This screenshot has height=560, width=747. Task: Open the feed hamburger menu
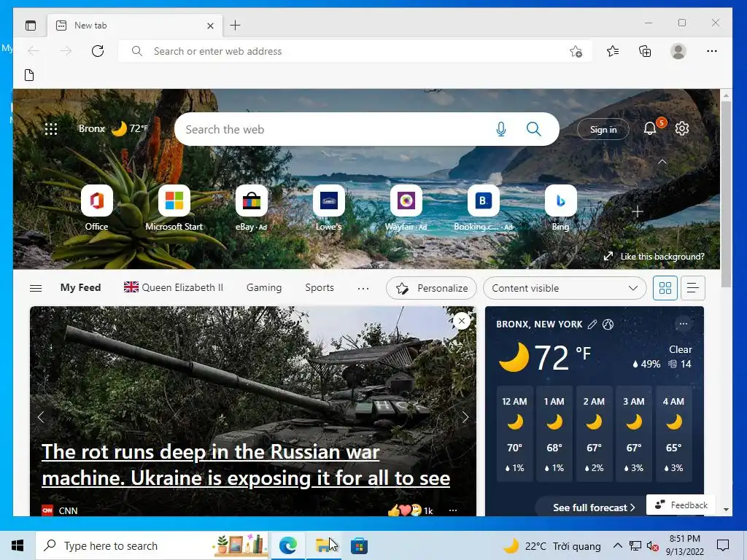(x=36, y=288)
